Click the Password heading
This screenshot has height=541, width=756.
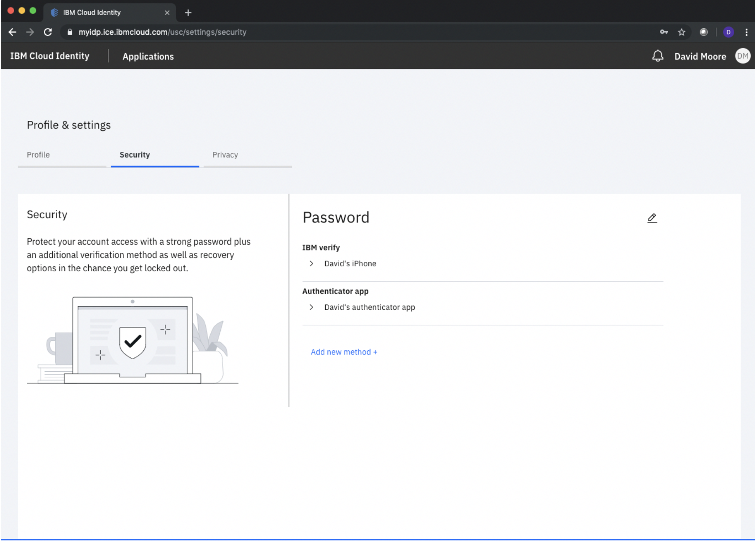336,217
